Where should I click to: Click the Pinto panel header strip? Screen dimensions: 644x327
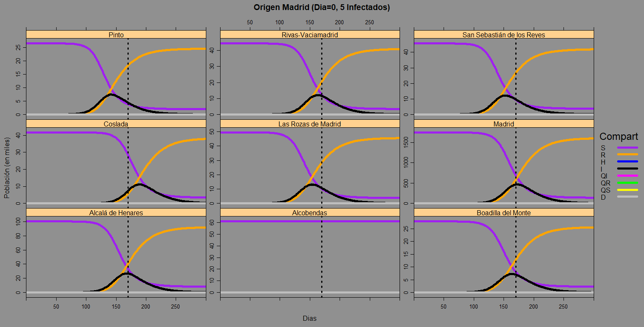pos(116,35)
